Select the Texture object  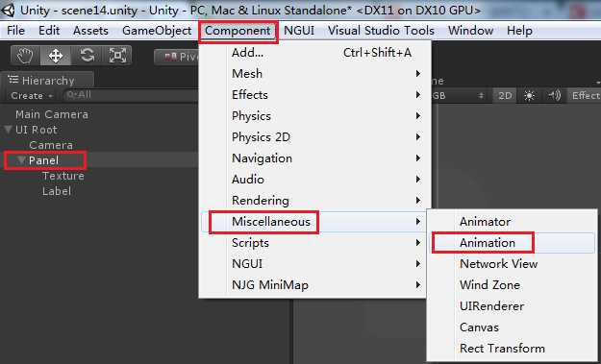(x=63, y=176)
